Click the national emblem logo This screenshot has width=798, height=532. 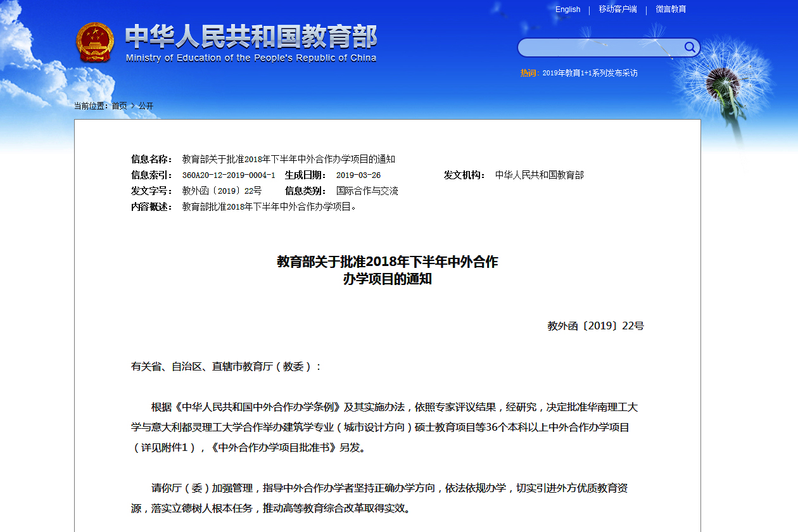click(95, 42)
